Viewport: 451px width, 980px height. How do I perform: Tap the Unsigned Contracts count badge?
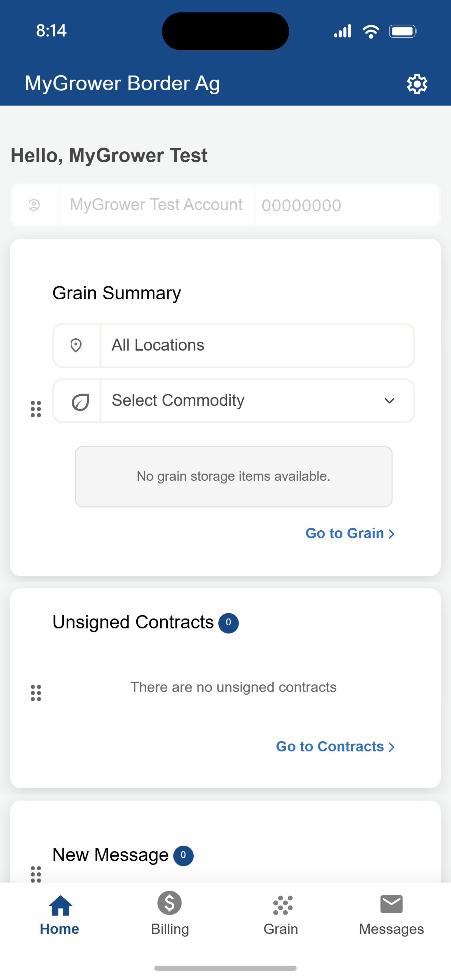pyautogui.click(x=228, y=623)
